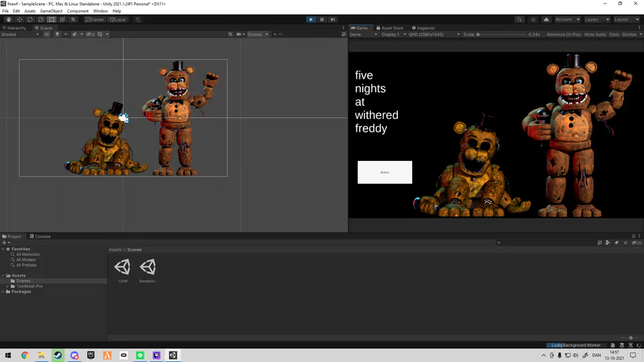Screen dimensions: 644x362
Task: Open the QHD (2560x1440) resolution dropdown
Action: pos(434,34)
